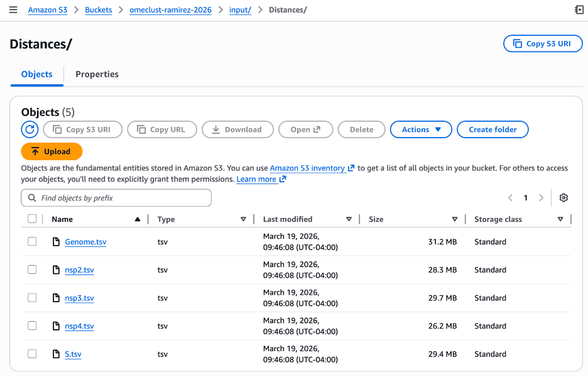
Task: Select the Genome.tsv checkbox
Action: (x=32, y=242)
